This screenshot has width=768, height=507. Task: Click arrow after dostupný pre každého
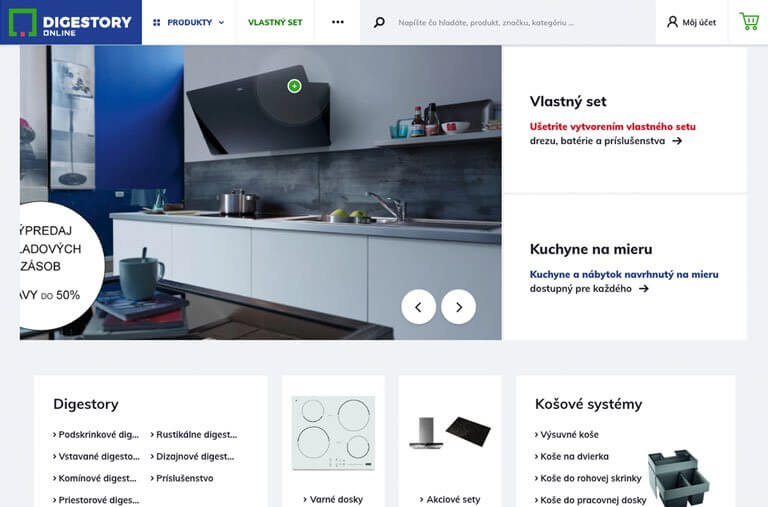(644, 289)
